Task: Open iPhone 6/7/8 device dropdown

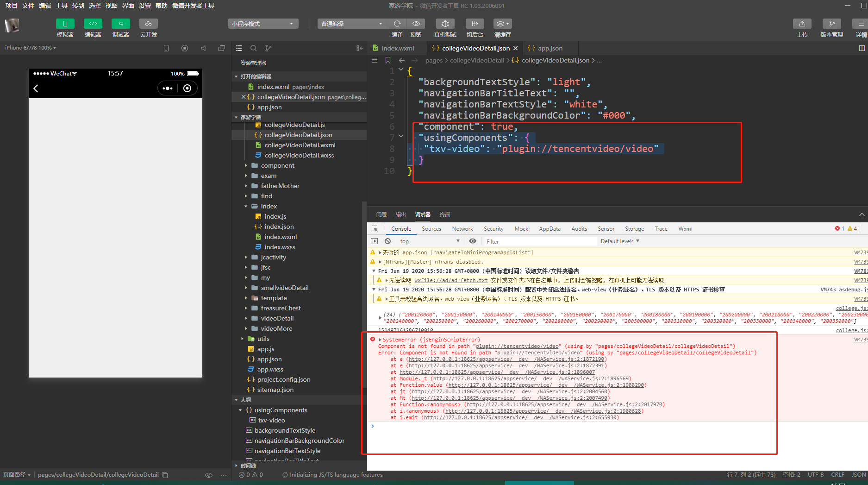Action: click(x=31, y=48)
